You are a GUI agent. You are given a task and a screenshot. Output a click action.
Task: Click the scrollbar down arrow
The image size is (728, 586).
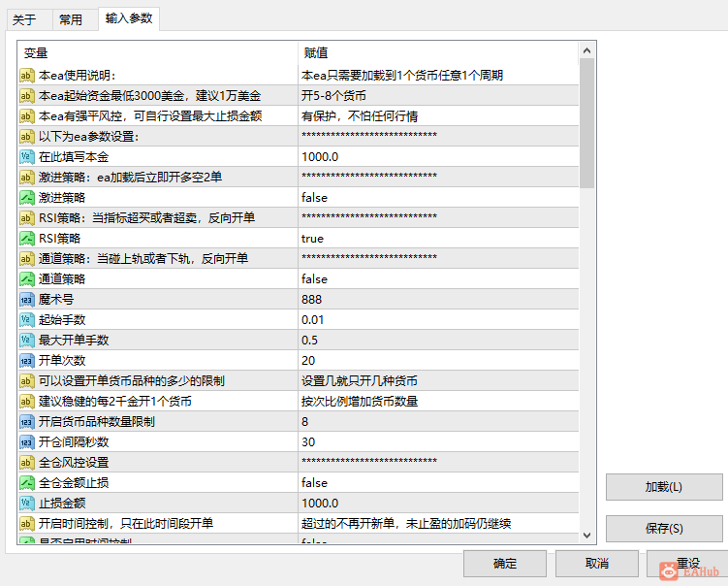(x=586, y=536)
